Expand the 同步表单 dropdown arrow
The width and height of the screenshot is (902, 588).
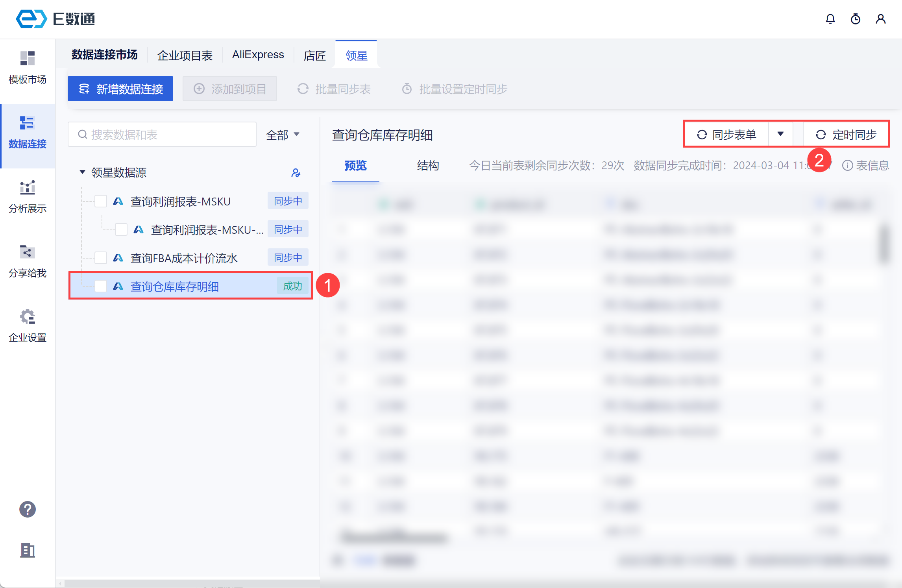point(780,134)
